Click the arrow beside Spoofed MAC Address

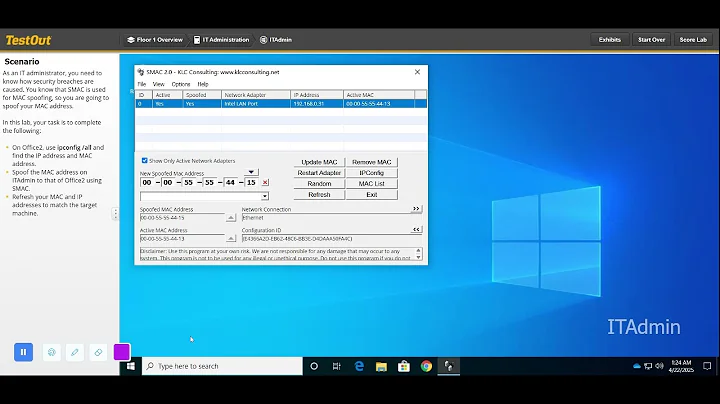tap(231, 218)
